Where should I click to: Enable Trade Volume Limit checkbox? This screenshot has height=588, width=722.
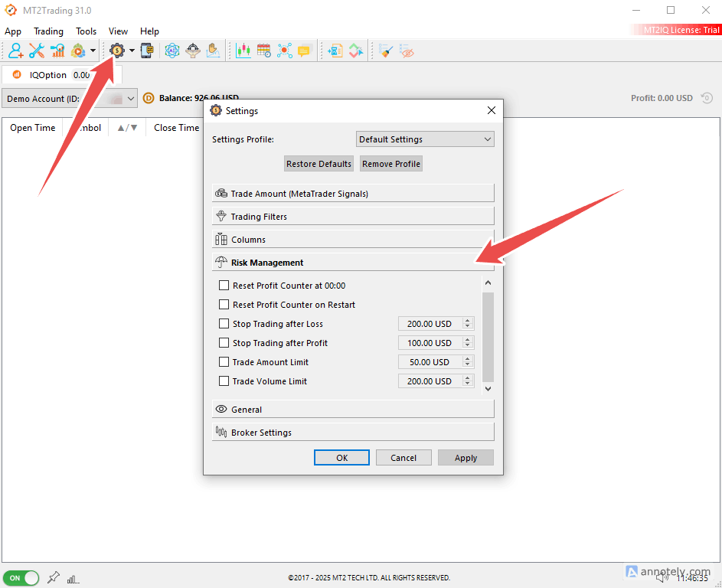point(224,381)
